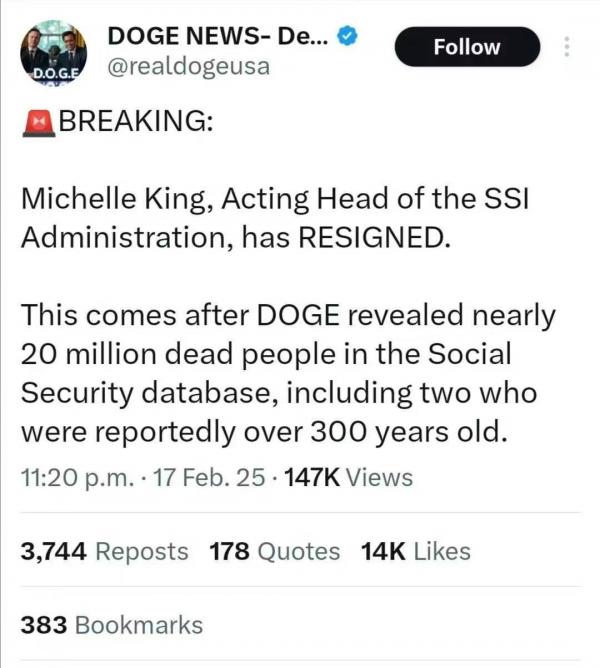Click the 'Acting Head of the SSI' text
The image size is (600, 668).
pos(372,199)
